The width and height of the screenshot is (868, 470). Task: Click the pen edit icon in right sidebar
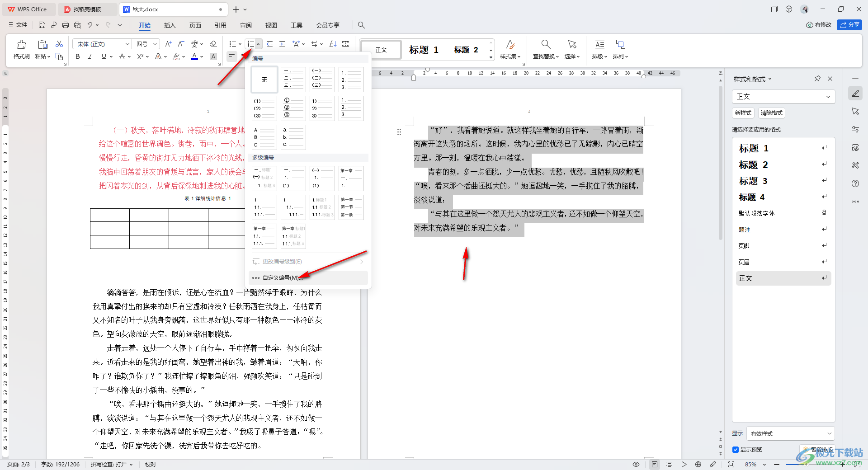[855, 94]
